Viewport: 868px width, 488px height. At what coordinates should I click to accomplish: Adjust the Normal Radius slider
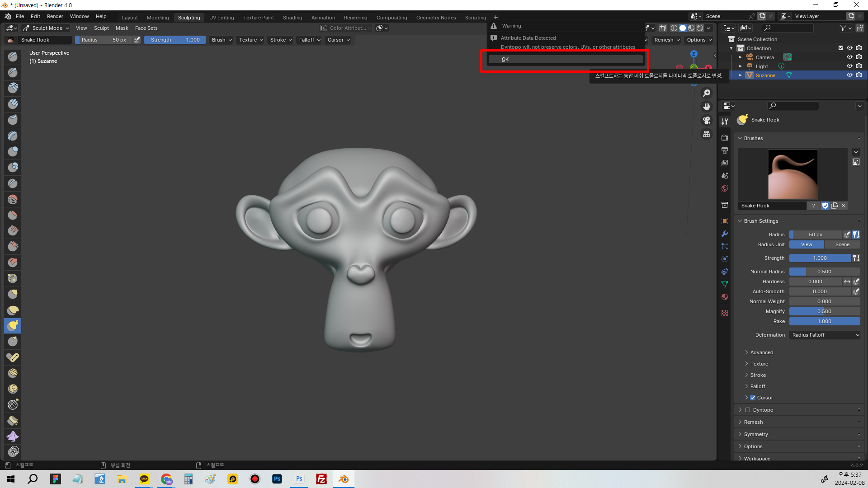[x=825, y=272]
